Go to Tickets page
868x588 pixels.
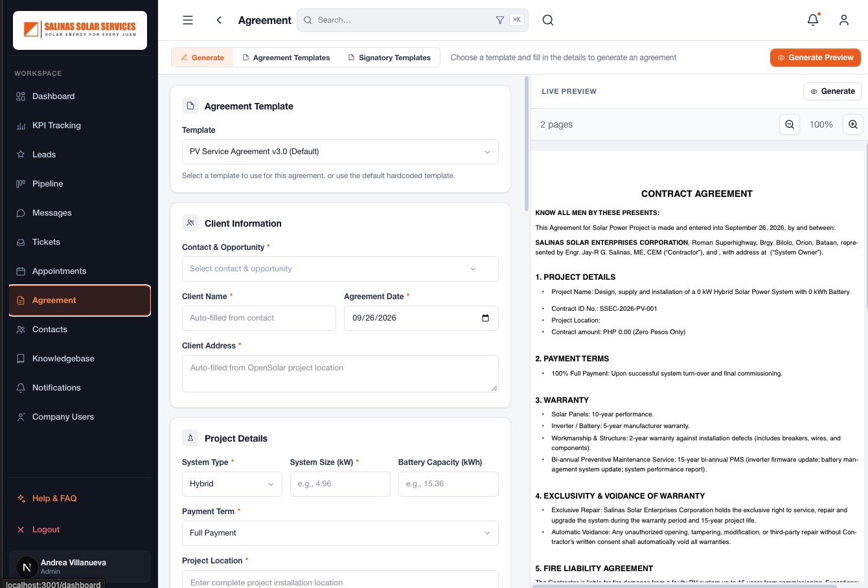pos(80,242)
